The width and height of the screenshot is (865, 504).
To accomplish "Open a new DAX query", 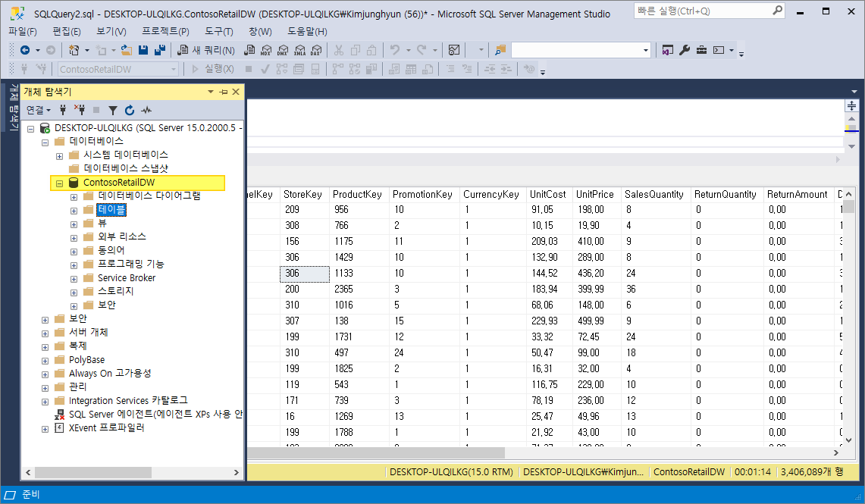I will [x=316, y=50].
